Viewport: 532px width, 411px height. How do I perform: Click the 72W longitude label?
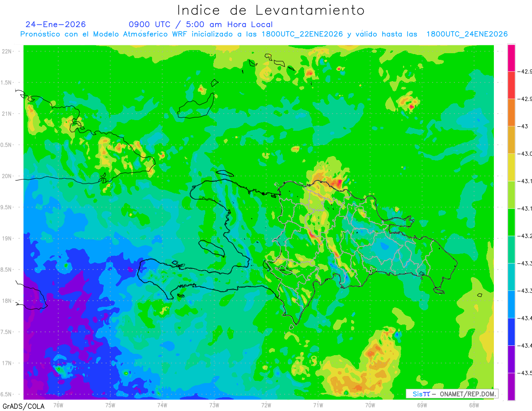point(266,405)
